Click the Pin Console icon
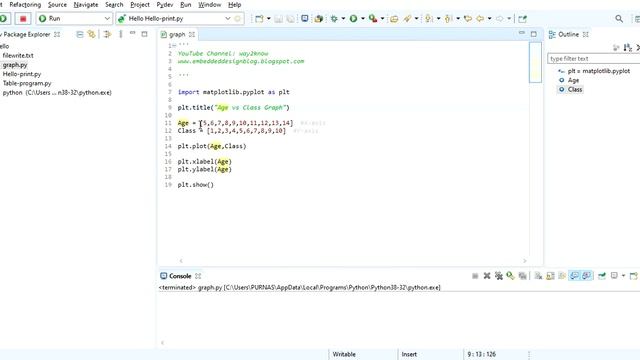 [602, 276]
